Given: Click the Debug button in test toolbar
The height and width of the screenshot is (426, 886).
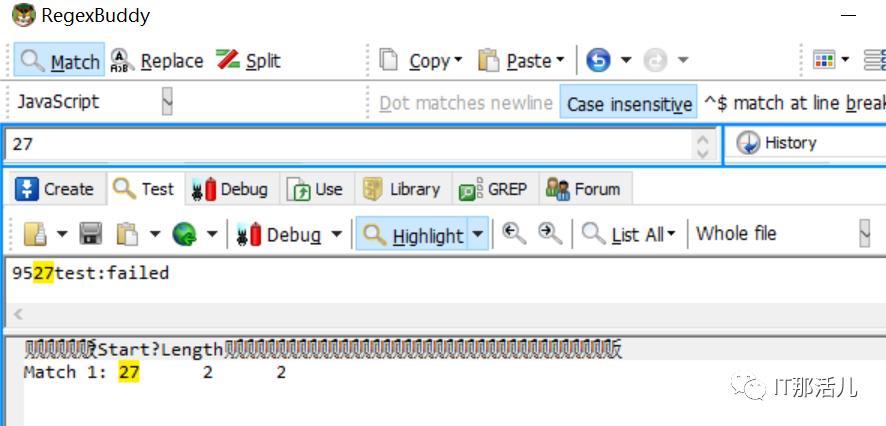Looking at the screenshot, I should 279,234.
